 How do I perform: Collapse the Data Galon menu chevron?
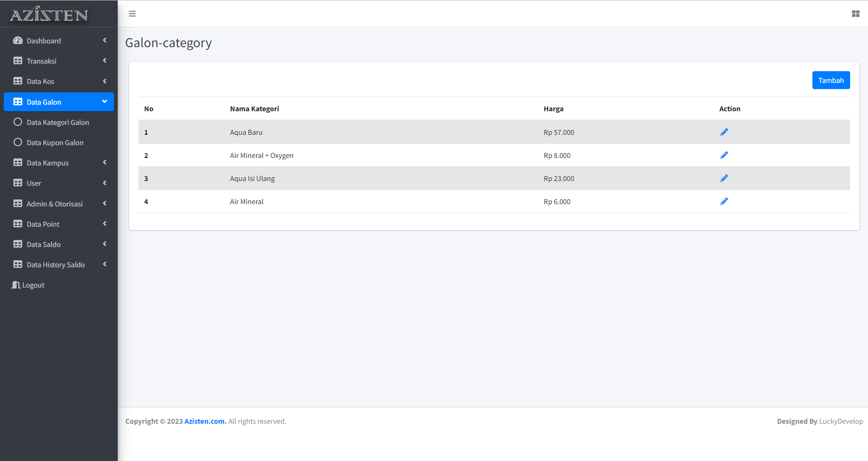pyautogui.click(x=105, y=101)
